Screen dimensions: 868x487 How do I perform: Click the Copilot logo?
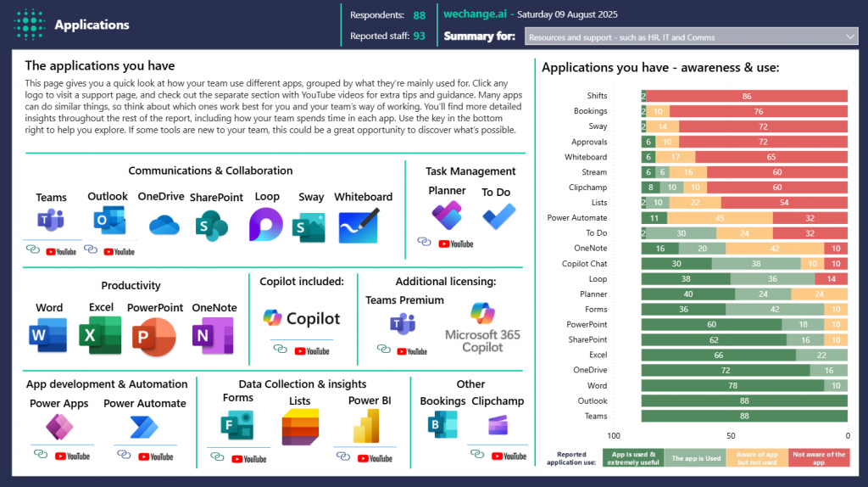click(x=302, y=318)
